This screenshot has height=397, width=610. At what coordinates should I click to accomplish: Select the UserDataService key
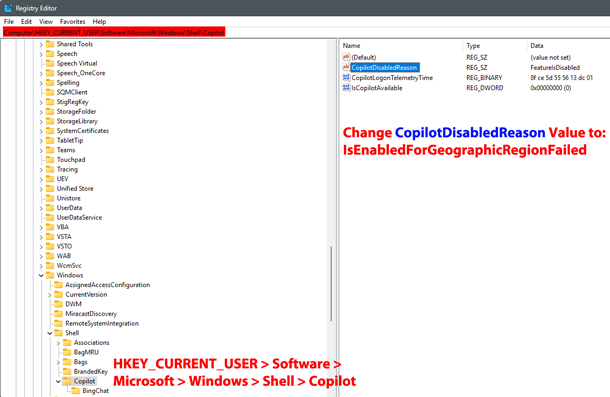(79, 218)
